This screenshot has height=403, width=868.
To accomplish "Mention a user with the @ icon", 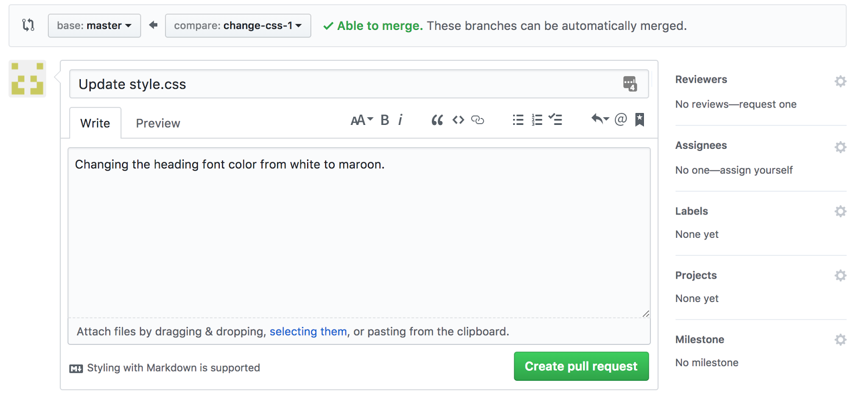I will click(621, 119).
